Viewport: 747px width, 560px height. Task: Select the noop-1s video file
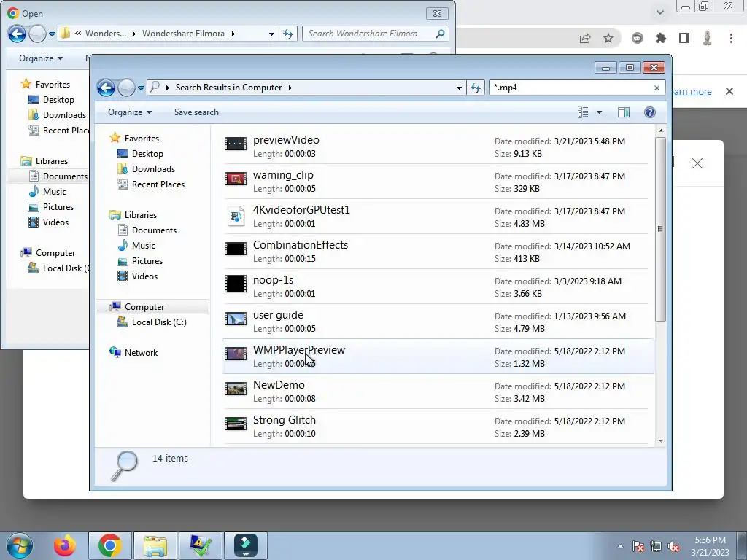(x=438, y=287)
